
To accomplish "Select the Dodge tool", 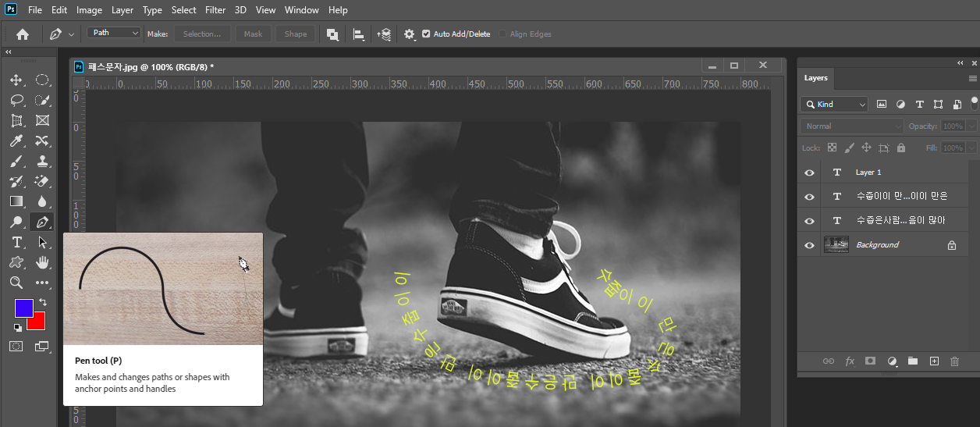I will pos(16,222).
